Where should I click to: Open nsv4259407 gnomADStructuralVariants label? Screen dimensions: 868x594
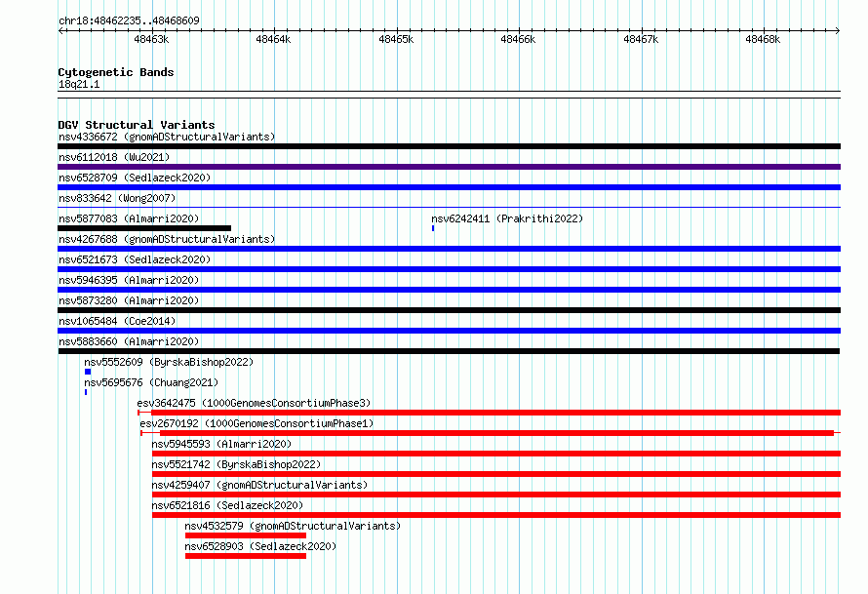tap(259, 485)
